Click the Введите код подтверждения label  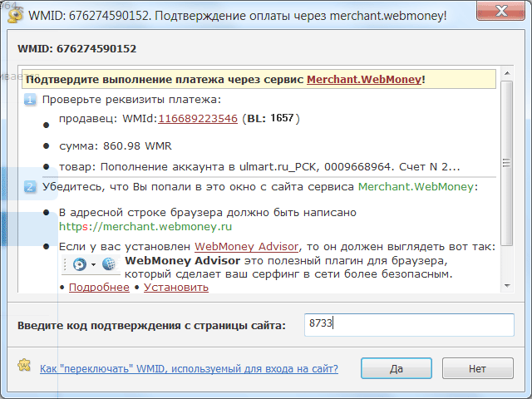coord(151,326)
